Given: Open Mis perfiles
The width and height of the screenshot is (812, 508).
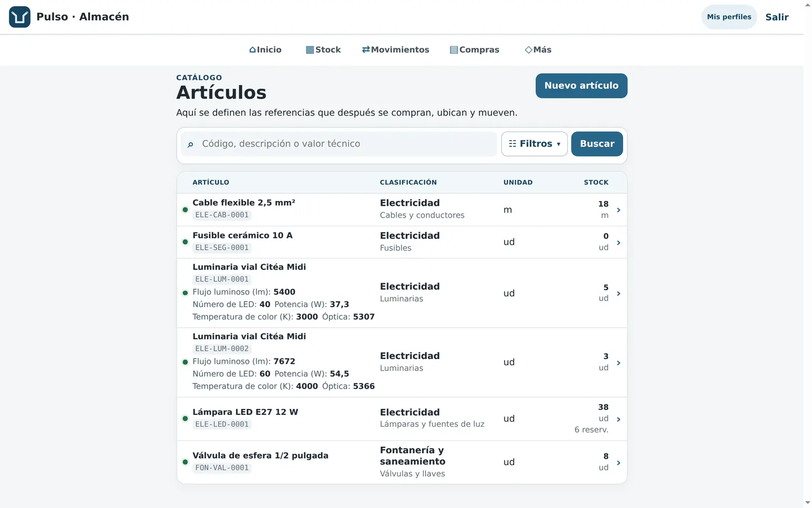Looking at the screenshot, I should coord(729,17).
